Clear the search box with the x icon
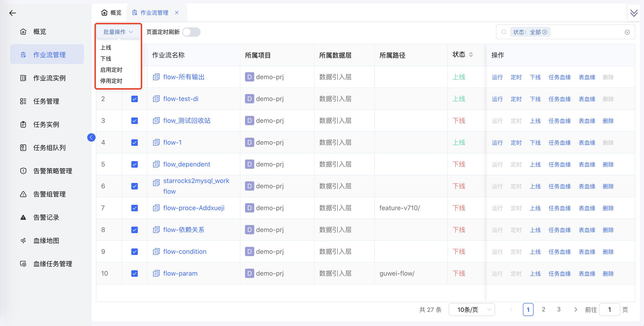 pos(627,32)
